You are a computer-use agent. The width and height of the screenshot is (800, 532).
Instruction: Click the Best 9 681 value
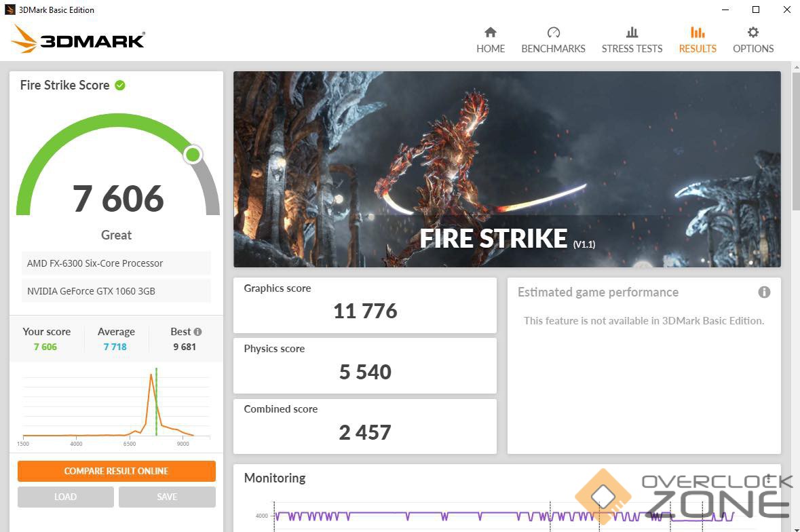pyautogui.click(x=184, y=347)
